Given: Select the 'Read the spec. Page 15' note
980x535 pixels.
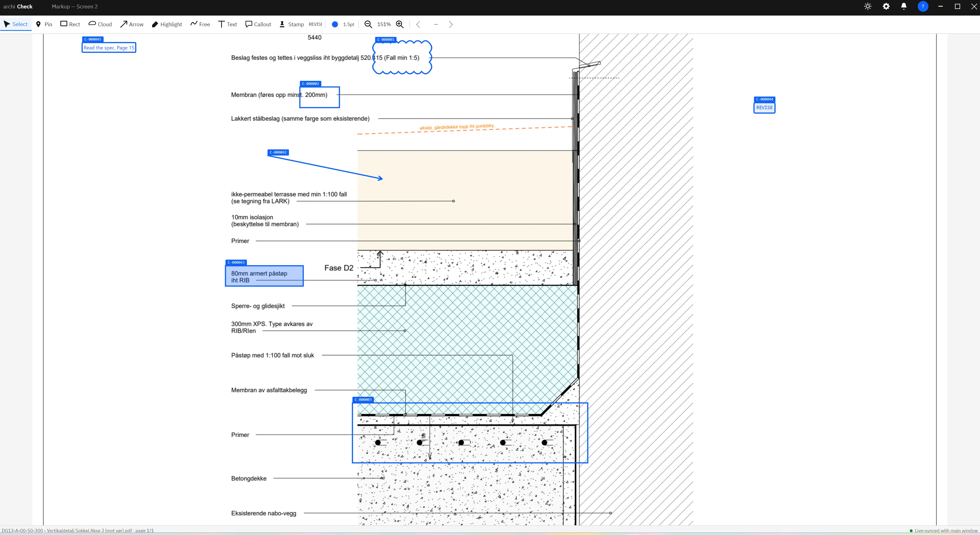Looking at the screenshot, I should point(109,47).
